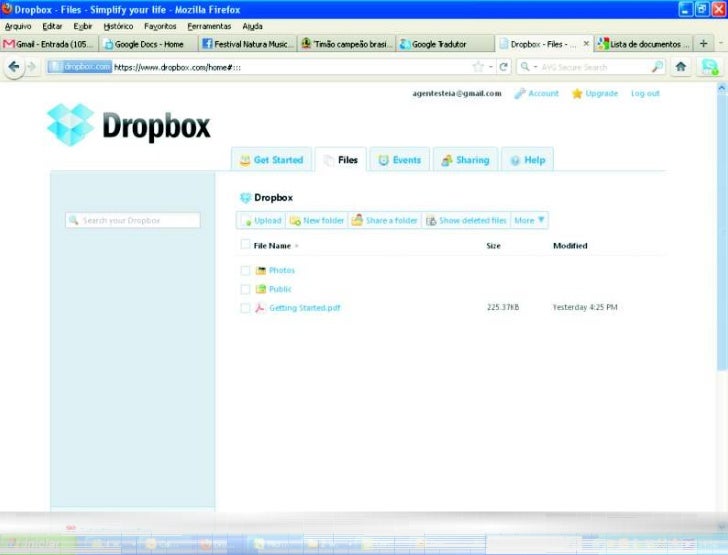Open the Histórico menu
The image size is (728, 555).
point(118,26)
